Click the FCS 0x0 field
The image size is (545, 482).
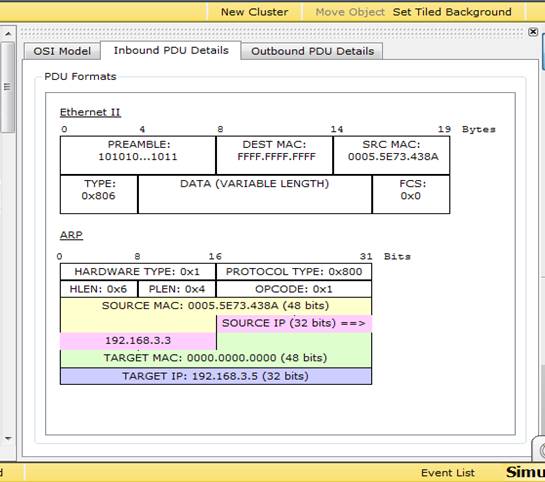(411, 194)
